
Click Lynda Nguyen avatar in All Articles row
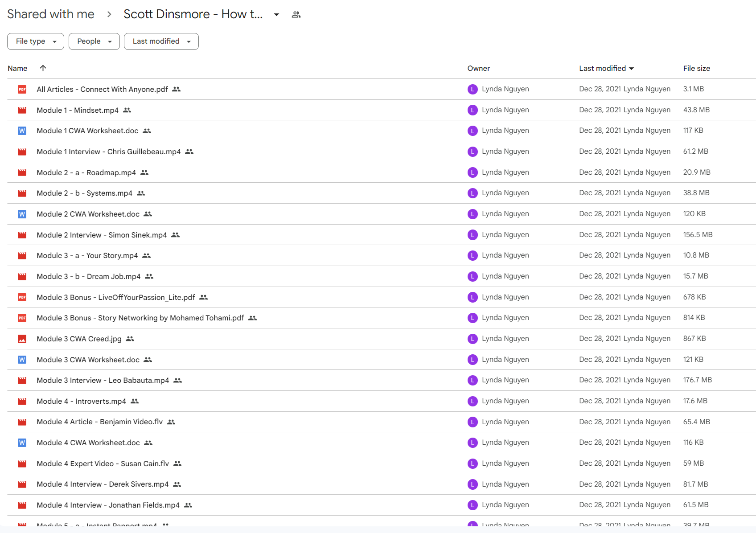pos(472,89)
